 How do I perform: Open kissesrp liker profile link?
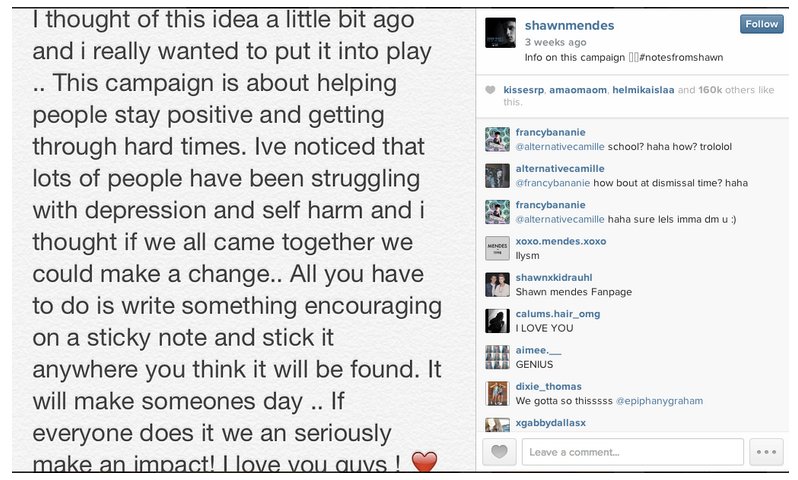tap(523, 90)
